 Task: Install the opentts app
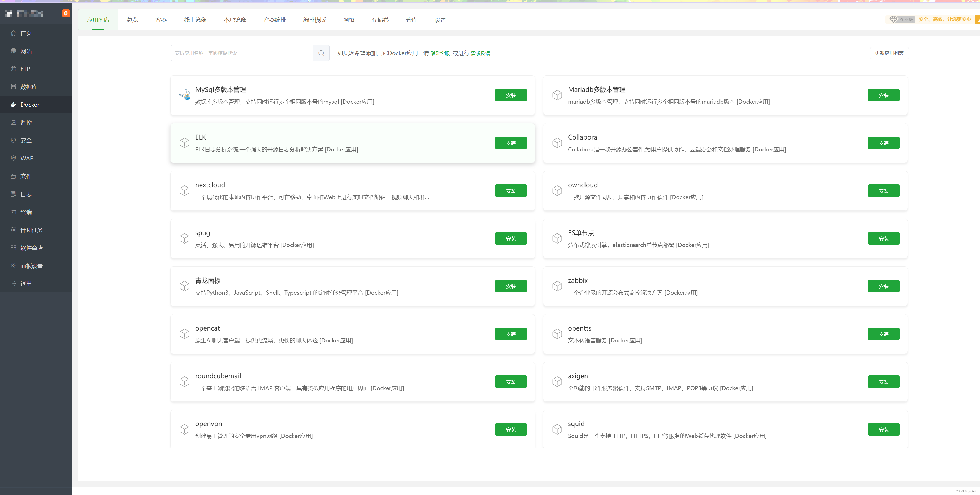(x=883, y=334)
